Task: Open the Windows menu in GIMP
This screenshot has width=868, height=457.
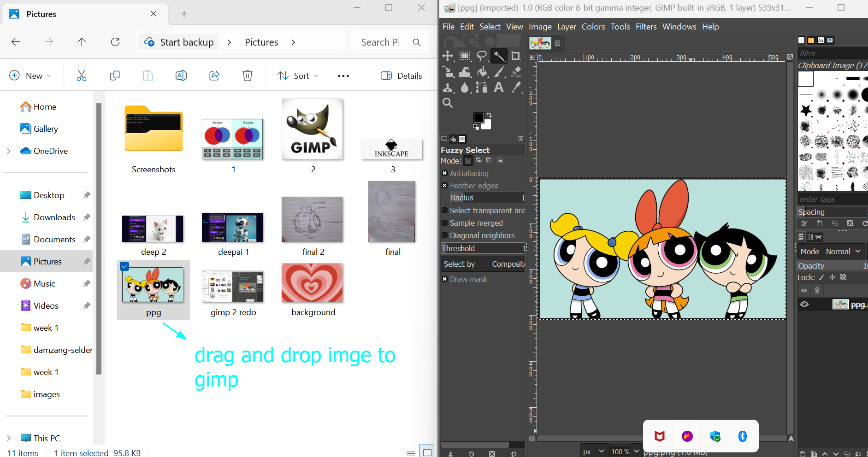Action: pos(679,27)
